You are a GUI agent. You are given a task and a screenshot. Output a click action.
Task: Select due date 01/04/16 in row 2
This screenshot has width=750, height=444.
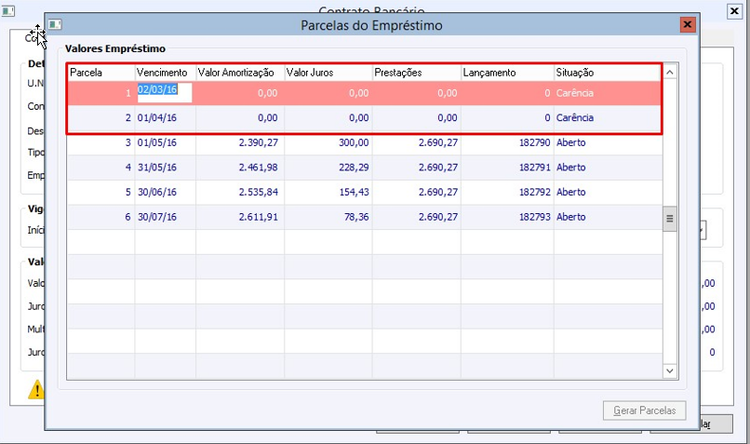(157, 118)
